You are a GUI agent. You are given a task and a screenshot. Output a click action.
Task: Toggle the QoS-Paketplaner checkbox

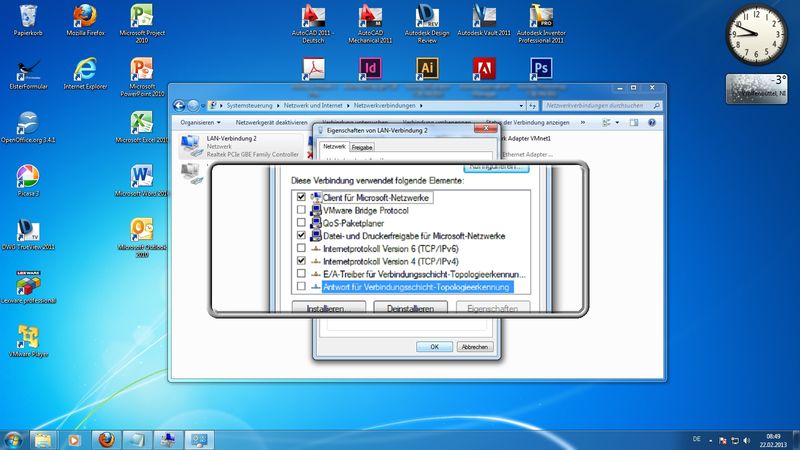click(301, 223)
